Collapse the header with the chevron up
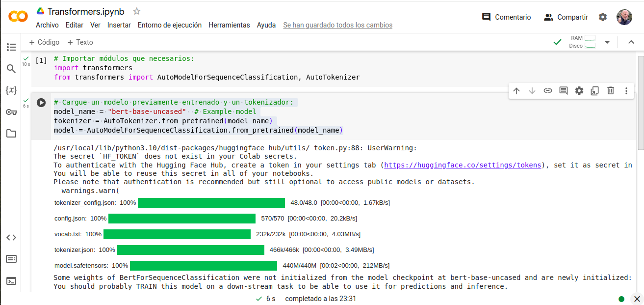Screen dimensions: 644x305 [631, 42]
